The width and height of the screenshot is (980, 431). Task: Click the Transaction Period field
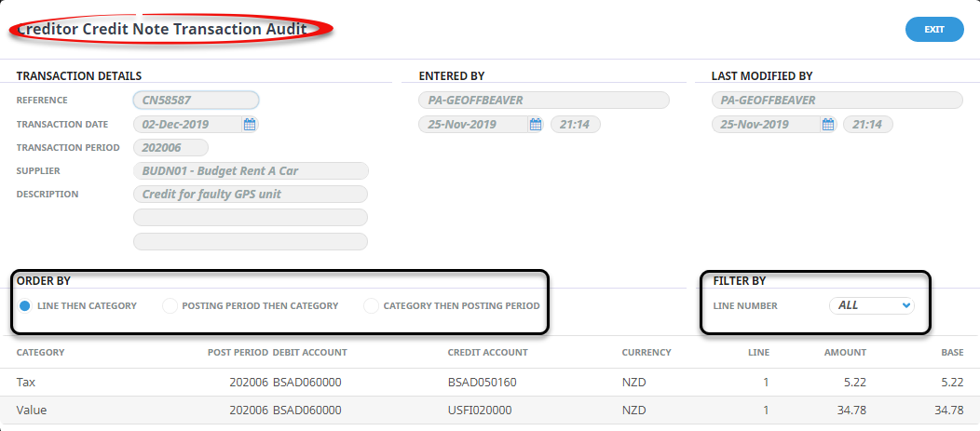[170, 147]
